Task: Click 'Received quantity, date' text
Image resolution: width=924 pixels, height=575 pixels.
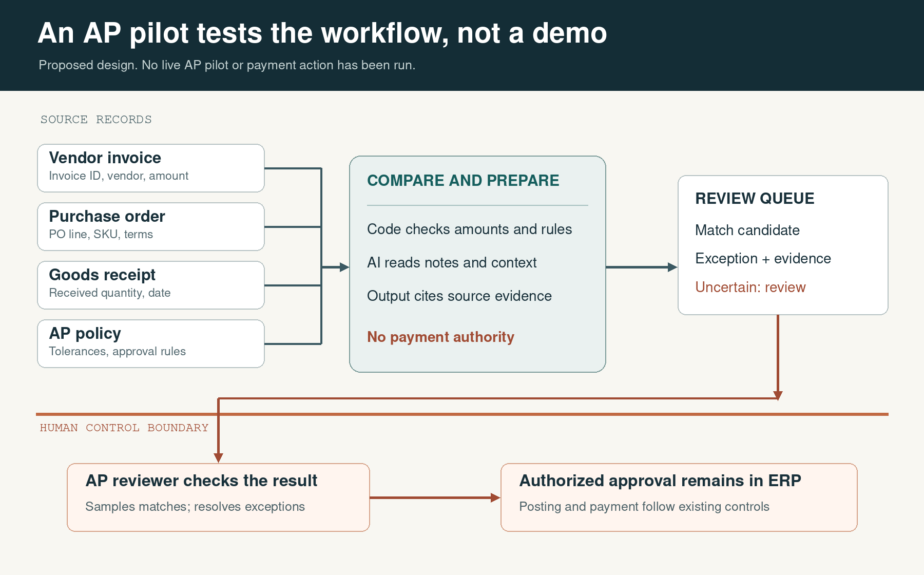Action: click(109, 293)
